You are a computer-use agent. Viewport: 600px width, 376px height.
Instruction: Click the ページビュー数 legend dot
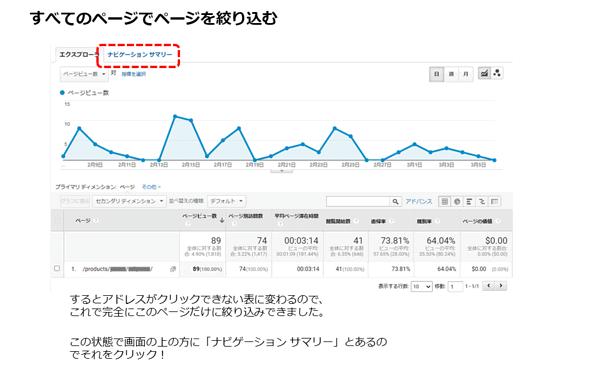pyautogui.click(x=62, y=93)
